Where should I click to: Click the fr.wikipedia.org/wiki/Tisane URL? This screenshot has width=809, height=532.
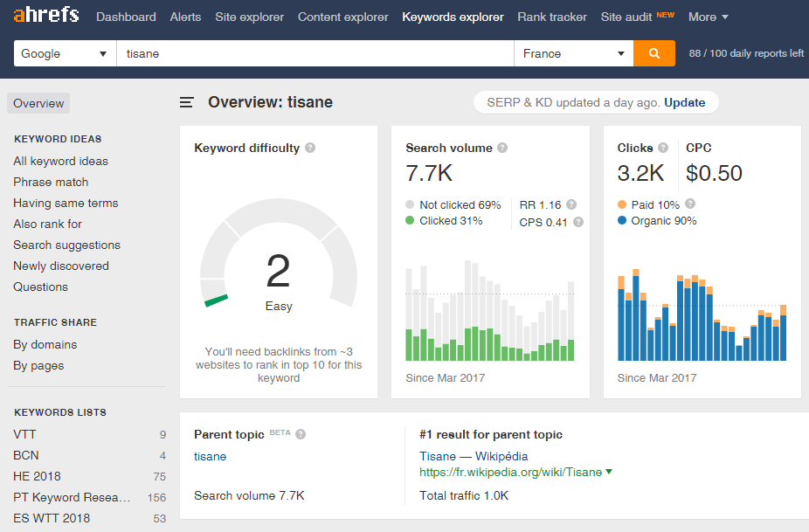511,472
